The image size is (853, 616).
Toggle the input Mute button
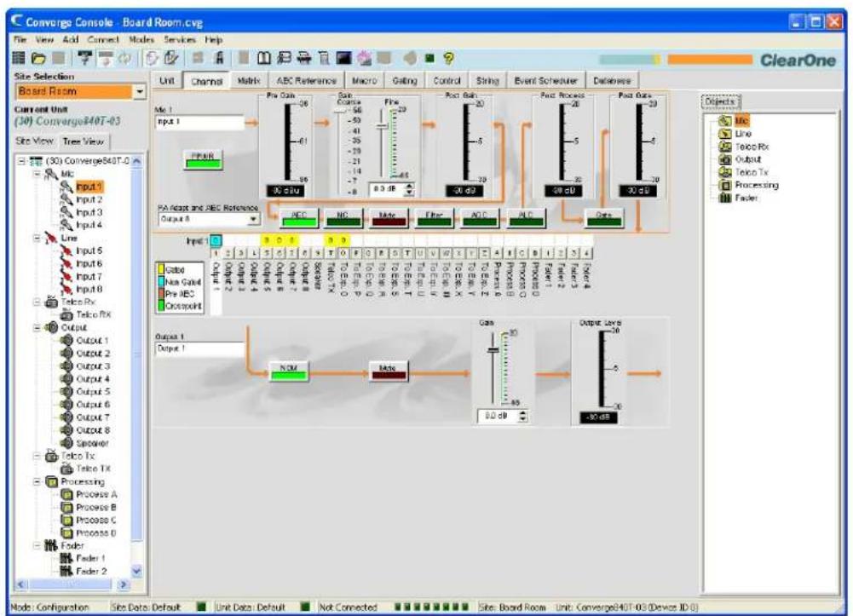tap(388, 218)
